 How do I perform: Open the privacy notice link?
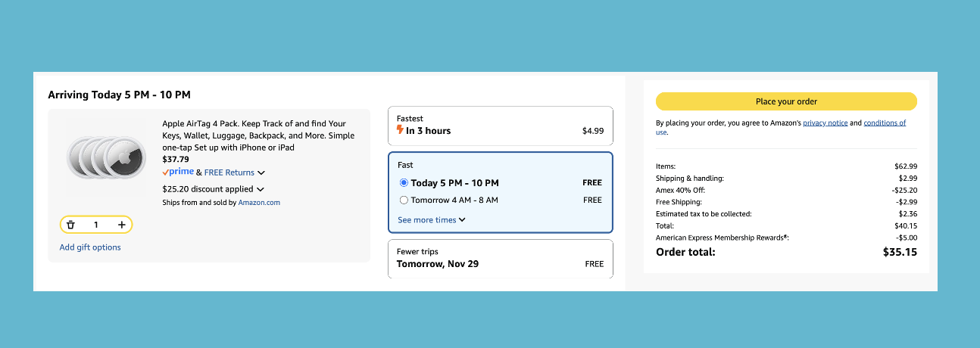826,123
